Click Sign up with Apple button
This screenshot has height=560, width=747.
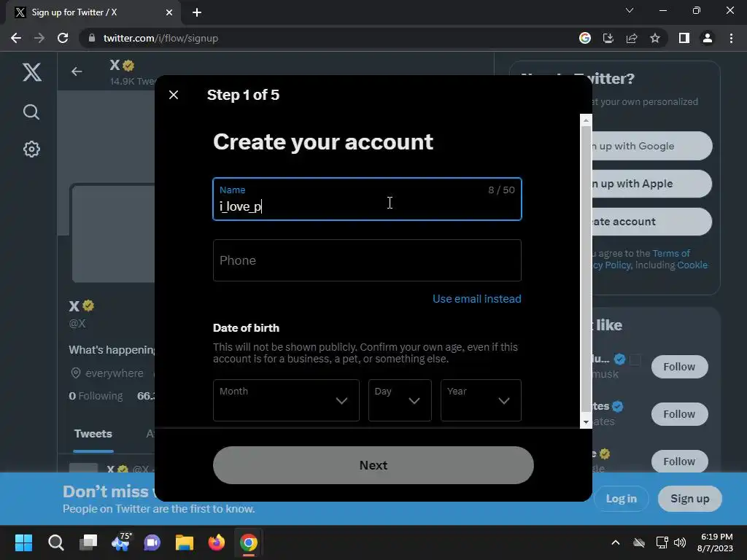(651, 184)
